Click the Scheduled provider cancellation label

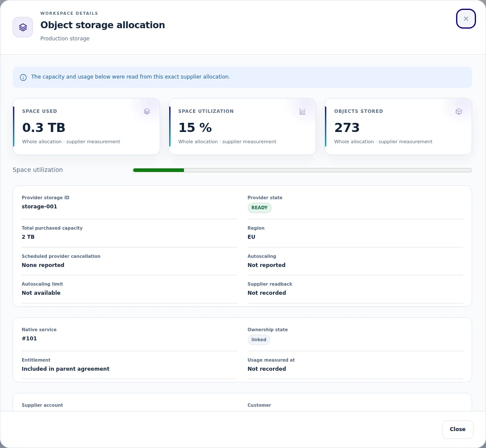coord(61,257)
